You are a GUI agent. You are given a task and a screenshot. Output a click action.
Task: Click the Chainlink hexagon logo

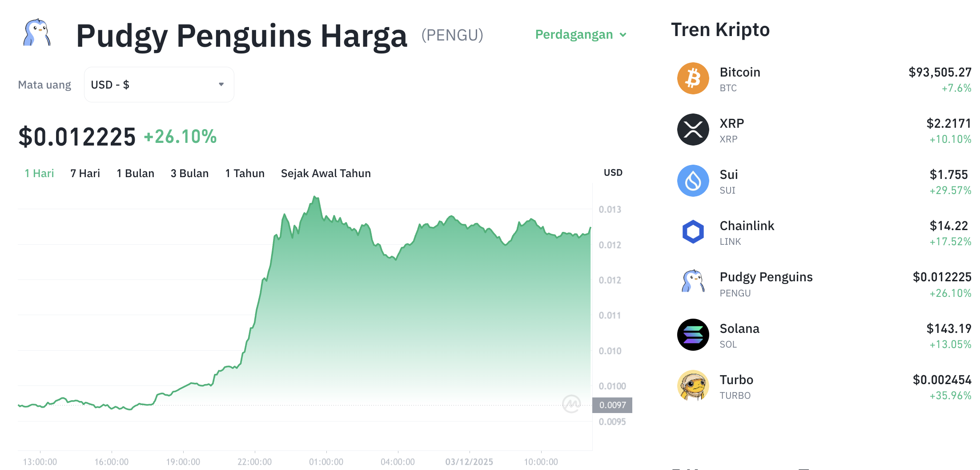pos(692,232)
